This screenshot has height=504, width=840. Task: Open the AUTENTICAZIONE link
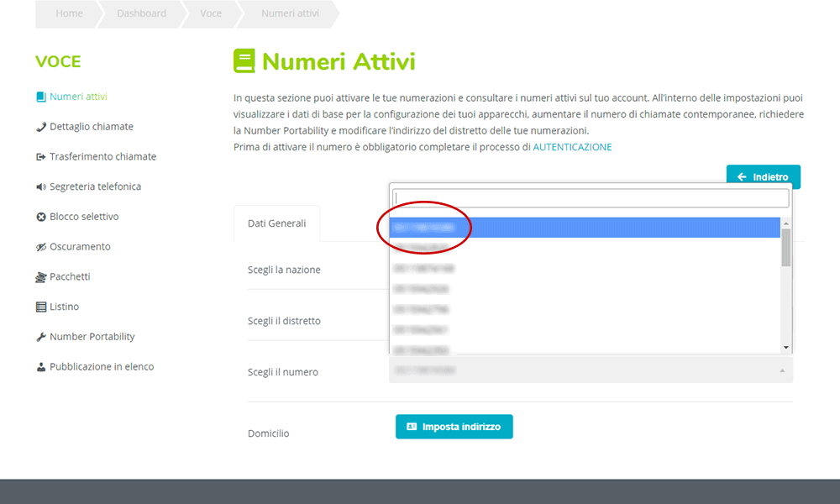(572, 147)
